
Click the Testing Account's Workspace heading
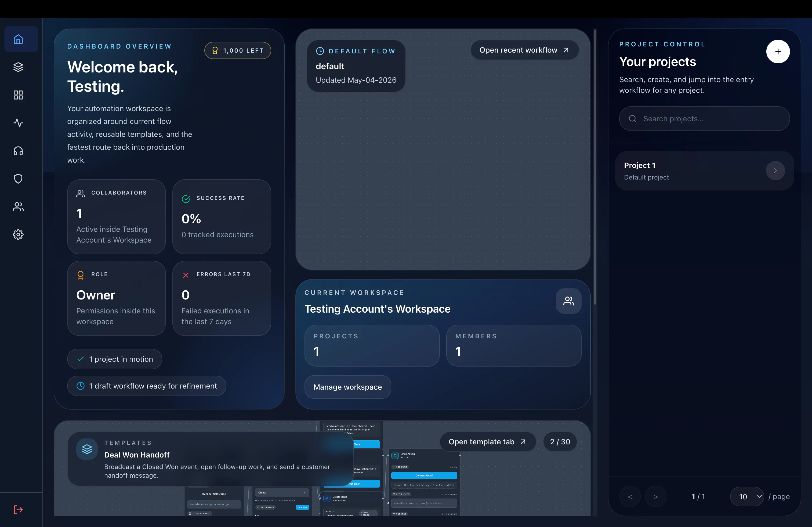tap(377, 309)
